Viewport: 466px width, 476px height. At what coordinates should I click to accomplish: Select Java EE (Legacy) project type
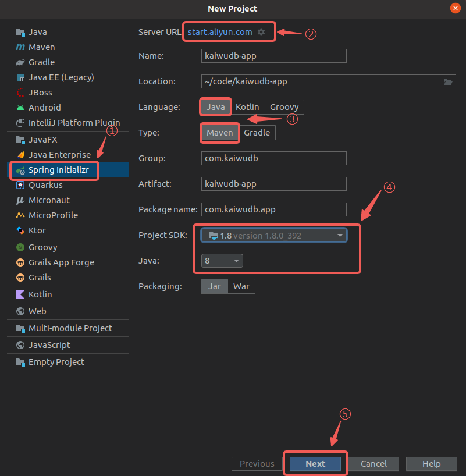(x=61, y=77)
